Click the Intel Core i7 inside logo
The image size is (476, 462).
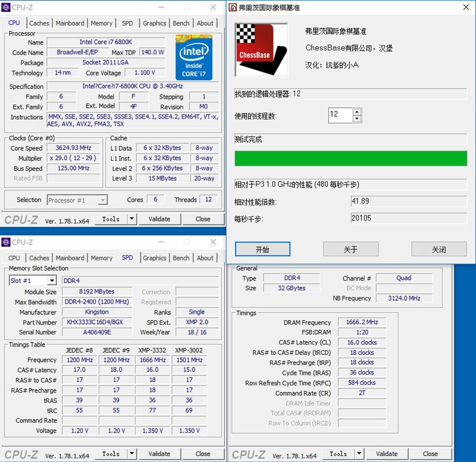click(x=194, y=57)
